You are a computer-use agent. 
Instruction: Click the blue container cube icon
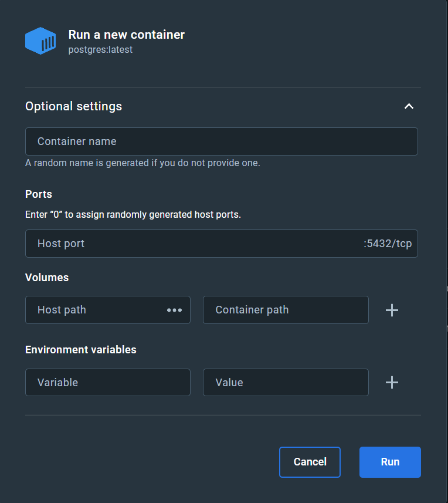tap(40, 41)
